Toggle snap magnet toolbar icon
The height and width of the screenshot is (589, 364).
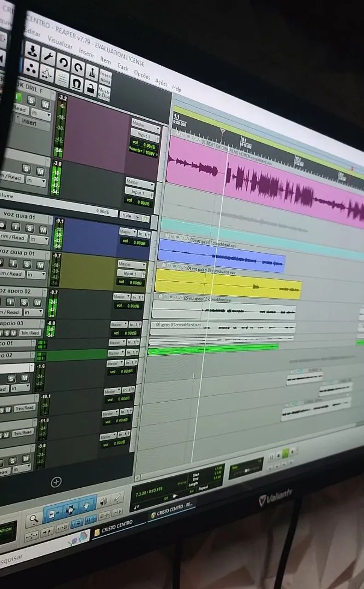point(76,83)
